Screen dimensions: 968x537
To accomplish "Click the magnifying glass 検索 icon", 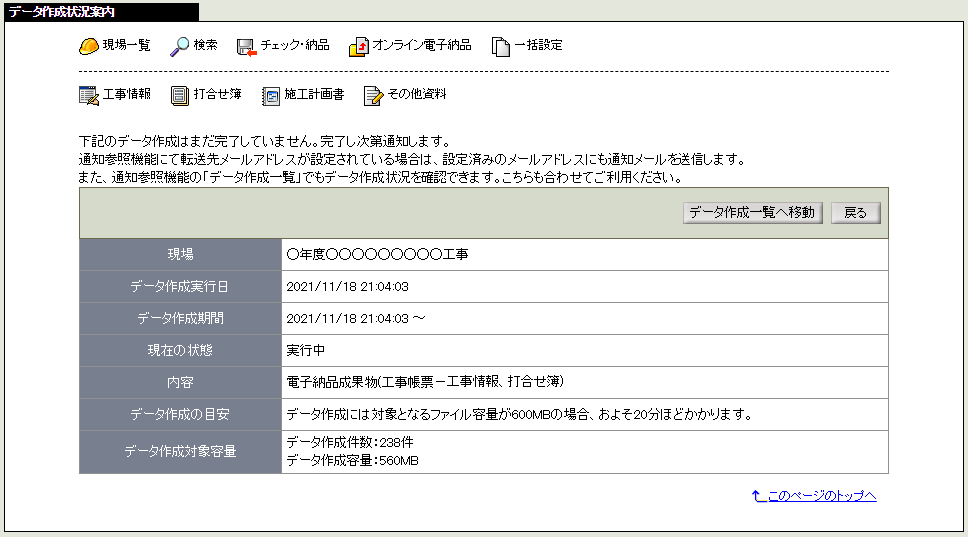I will coord(180,47).
